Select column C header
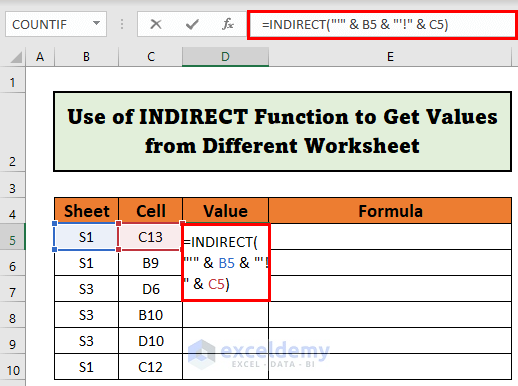Screen dimensions: 518x386 point(151,57)
